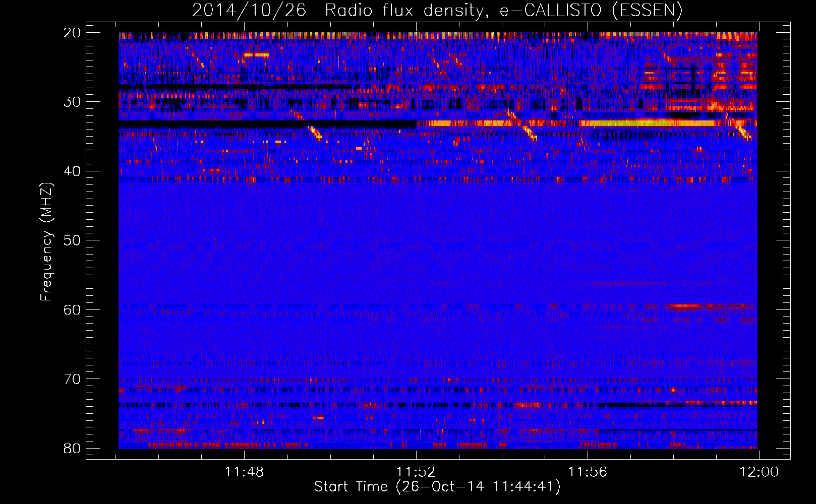The height and width of the screenshot is (504, 816).
Task: Click the plot title '2014/10/26 Radio flux density, e-CALLISTO (ESSEN)'
Action: pyautogui.click(x=437, y=11)
